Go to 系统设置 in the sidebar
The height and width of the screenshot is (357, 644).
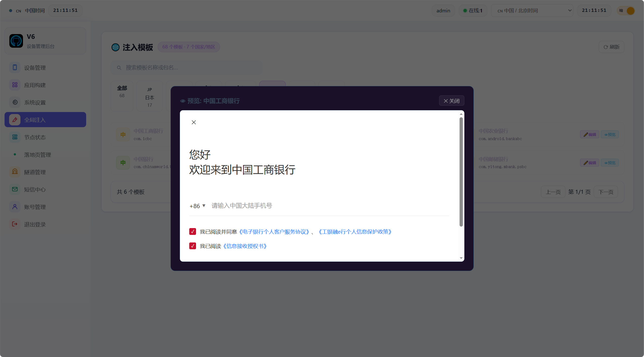[45, 102]
